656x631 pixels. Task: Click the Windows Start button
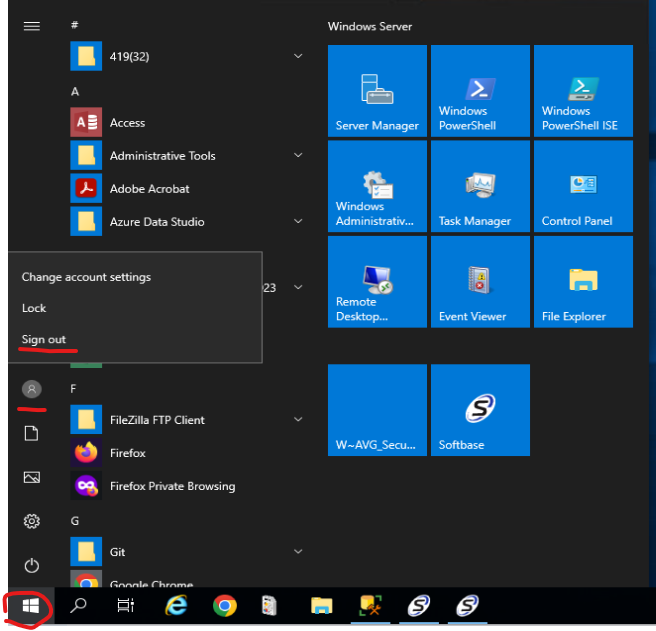point(31,605)
